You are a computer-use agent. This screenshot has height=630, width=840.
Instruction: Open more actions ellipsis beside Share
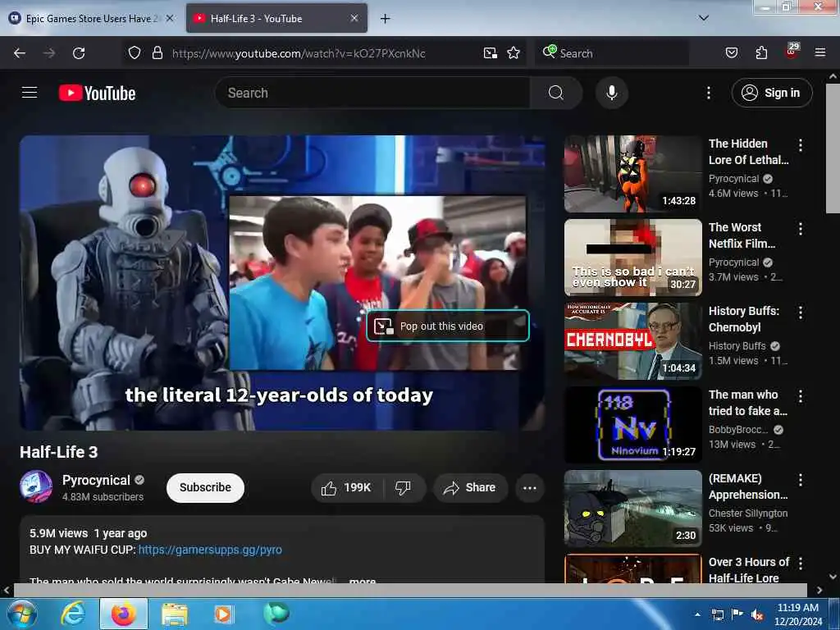point(529,487)
